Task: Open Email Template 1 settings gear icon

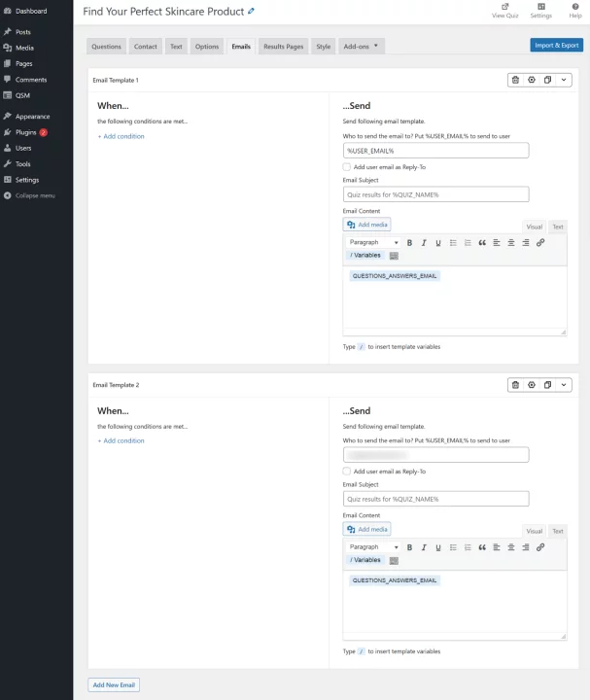Action: point(532,80)
